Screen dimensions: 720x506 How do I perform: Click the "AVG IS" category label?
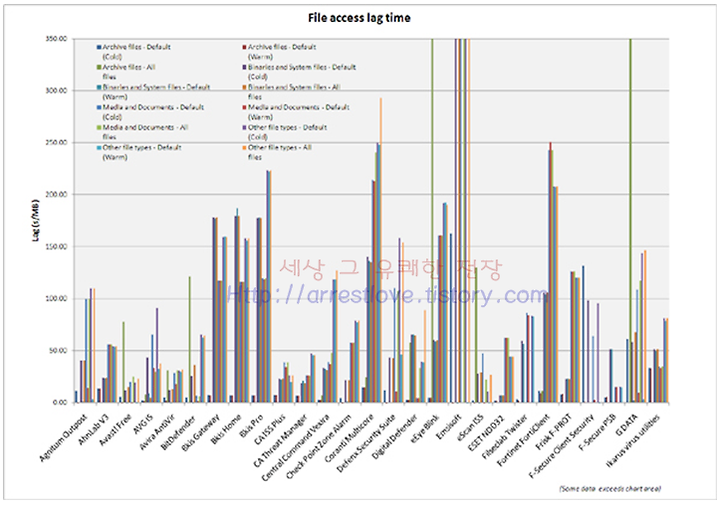coord(145,422)
